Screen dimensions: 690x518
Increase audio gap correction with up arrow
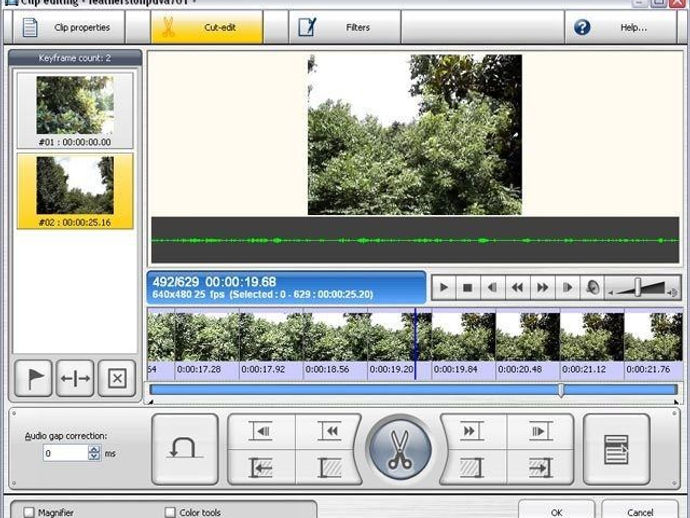point(94,449)
